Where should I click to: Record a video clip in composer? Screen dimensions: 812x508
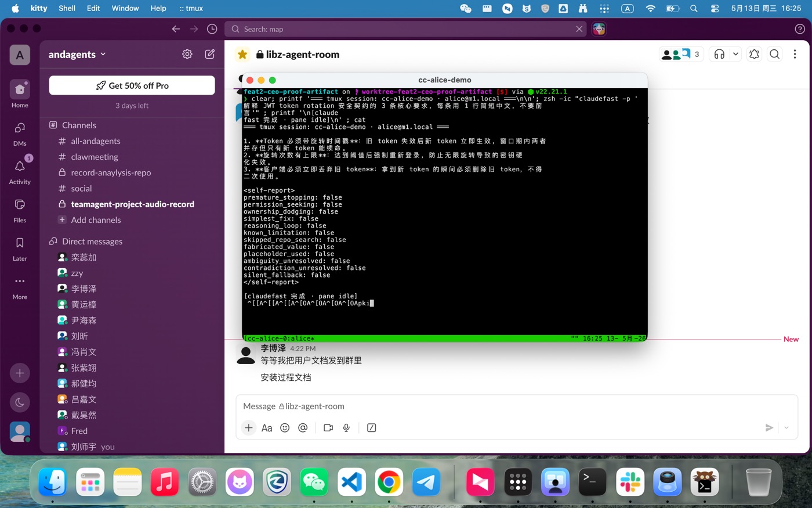(328, 428)
